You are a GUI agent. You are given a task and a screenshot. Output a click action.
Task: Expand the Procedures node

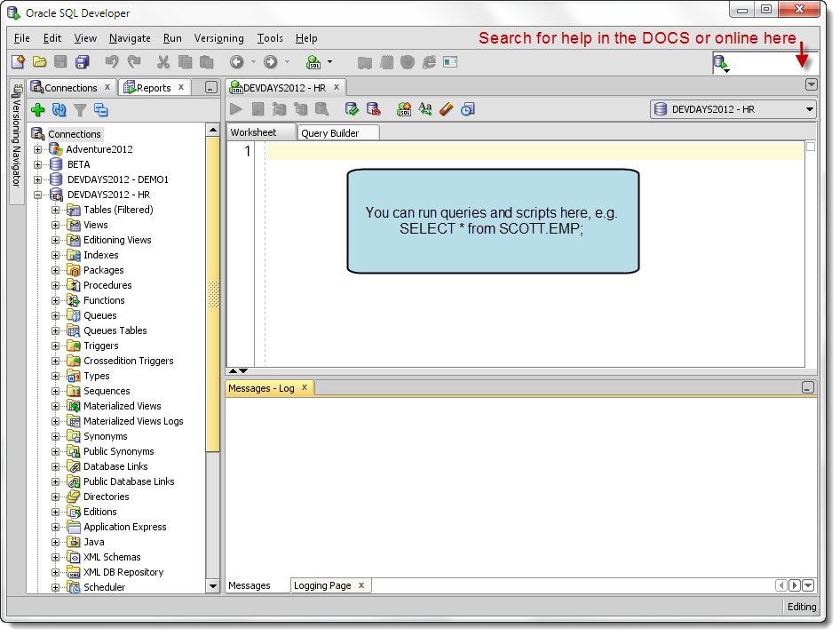[55, 286]
